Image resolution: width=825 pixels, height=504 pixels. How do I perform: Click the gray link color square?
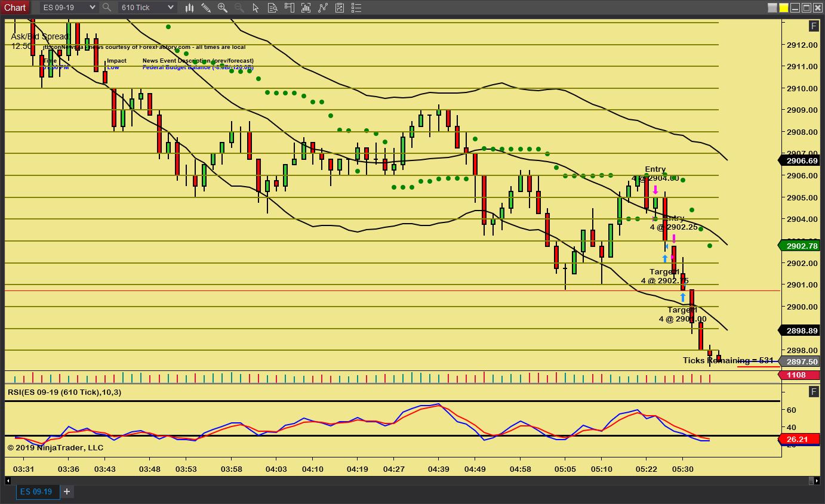(772, 8)
